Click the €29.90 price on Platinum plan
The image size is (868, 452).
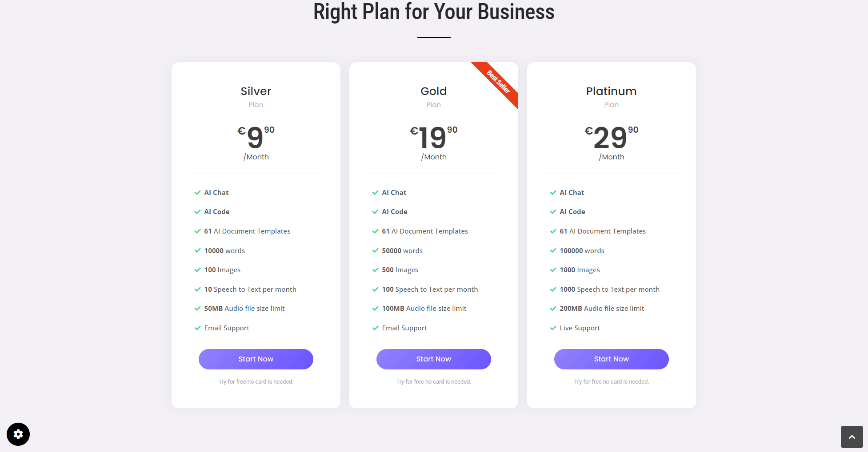click(610, 139)
